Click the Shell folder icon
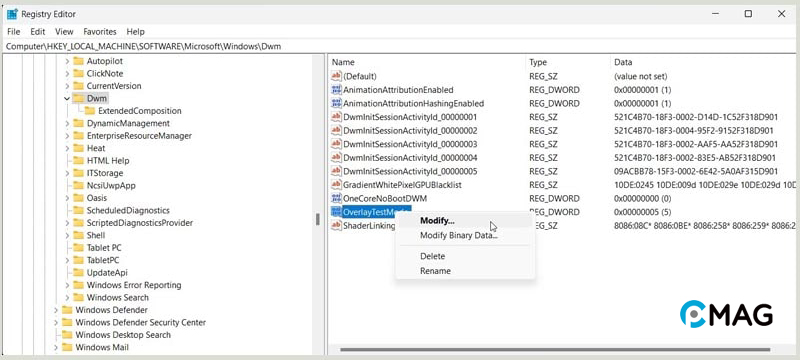This screenshot has width=800, height=360. (78, 235)
